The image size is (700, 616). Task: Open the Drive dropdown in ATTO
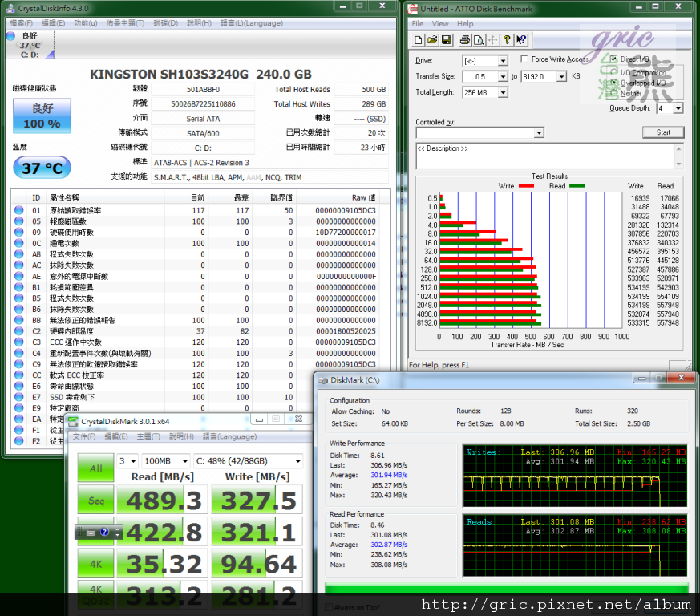[x=503, y=61]
